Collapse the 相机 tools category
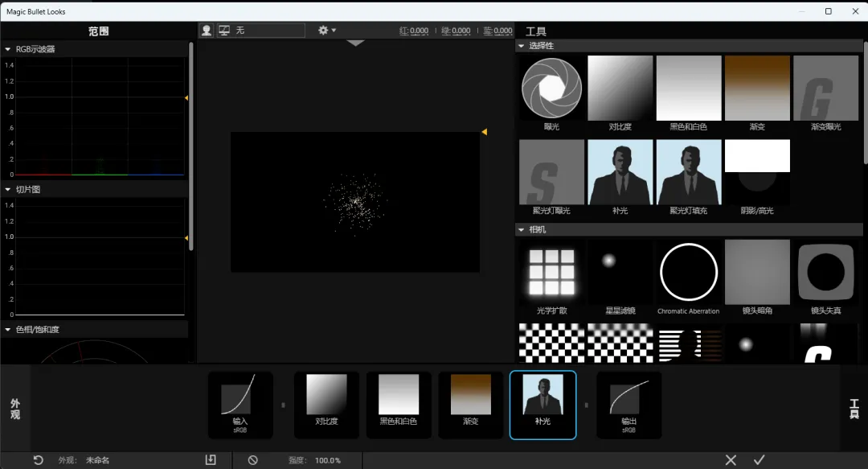The image size is (868, 469). tap(521, 229)
